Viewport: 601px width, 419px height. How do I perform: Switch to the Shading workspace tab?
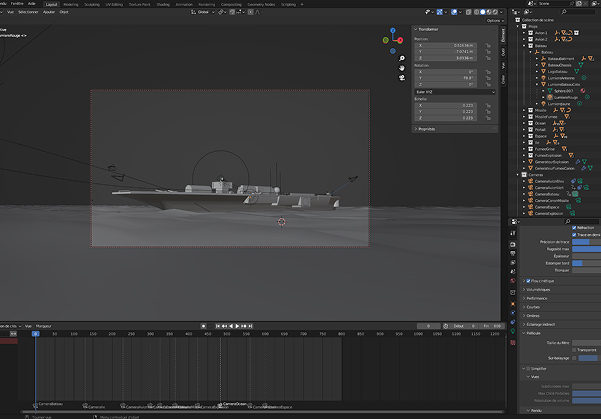click(x=163, y=5)
